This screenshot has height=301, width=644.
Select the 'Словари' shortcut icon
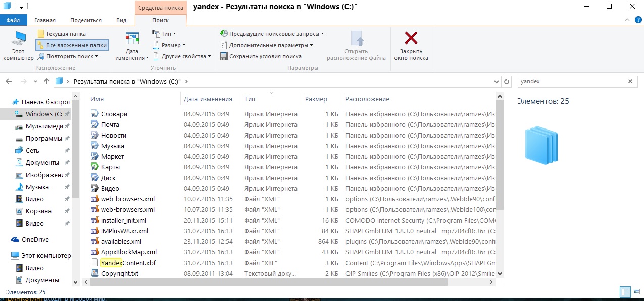95,114
